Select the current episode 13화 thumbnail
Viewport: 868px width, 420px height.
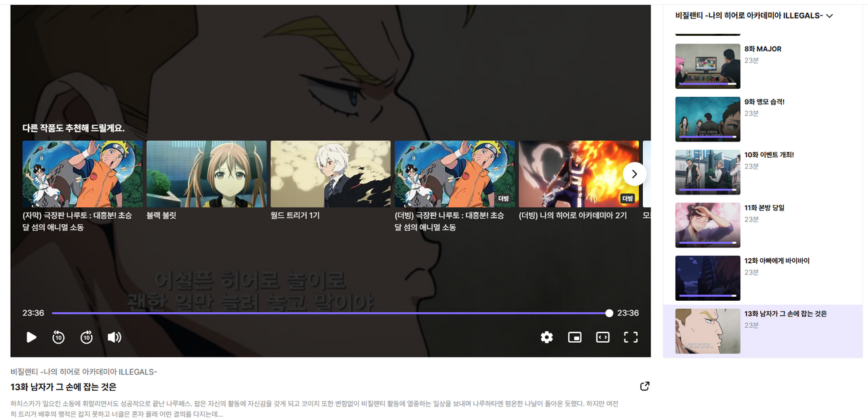[x=708, y=331]
